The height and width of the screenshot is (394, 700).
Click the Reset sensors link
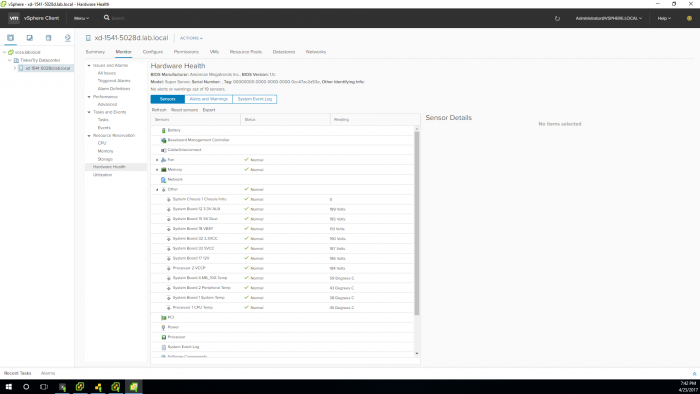pyautogui.click(x=184, y=110)
